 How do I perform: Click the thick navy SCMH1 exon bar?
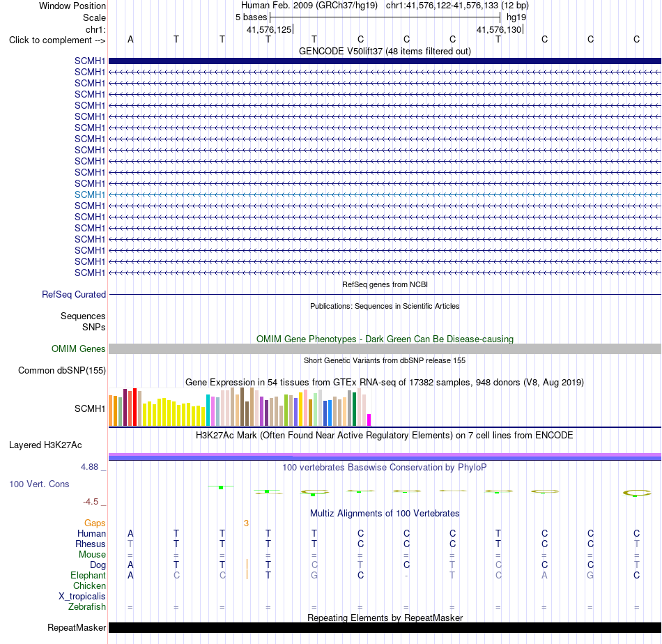[385, 61]
